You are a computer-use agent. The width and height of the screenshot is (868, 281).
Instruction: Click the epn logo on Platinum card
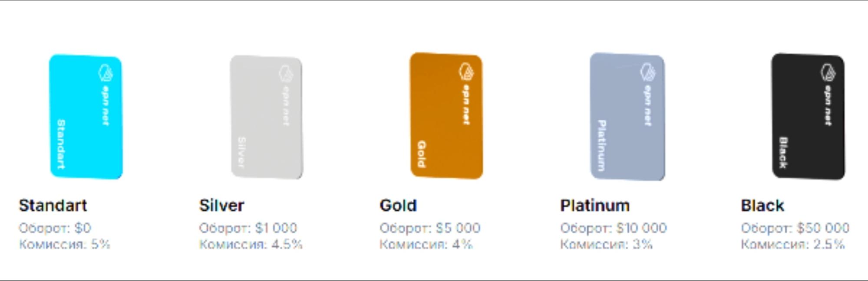tap(648, 72)
